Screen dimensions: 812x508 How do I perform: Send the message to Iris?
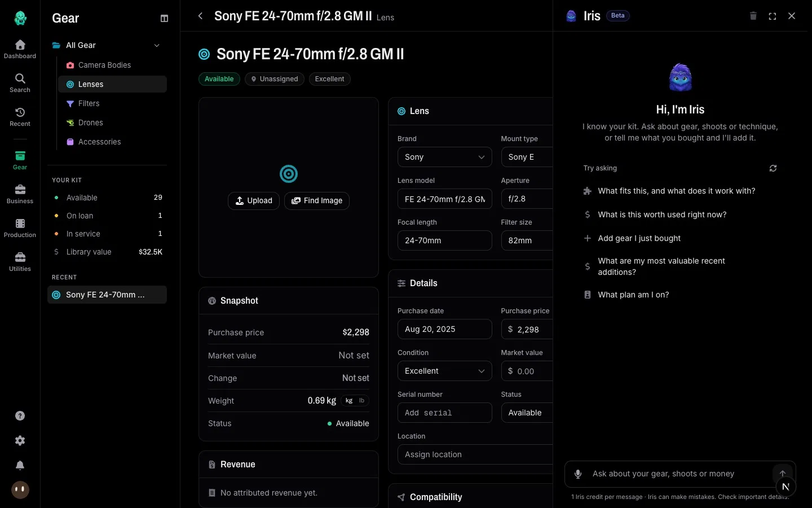pos(782,474)
